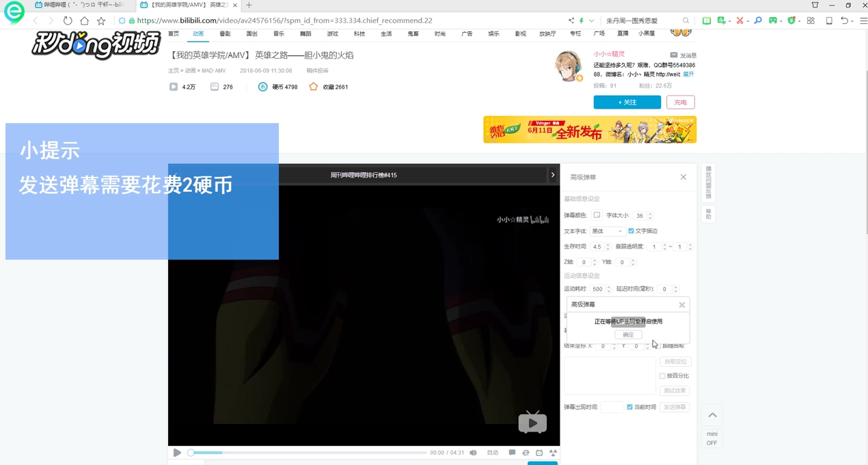Bookmark the page with the star icon
Viewport: 868px width, 465px height.
click(101, 21)
